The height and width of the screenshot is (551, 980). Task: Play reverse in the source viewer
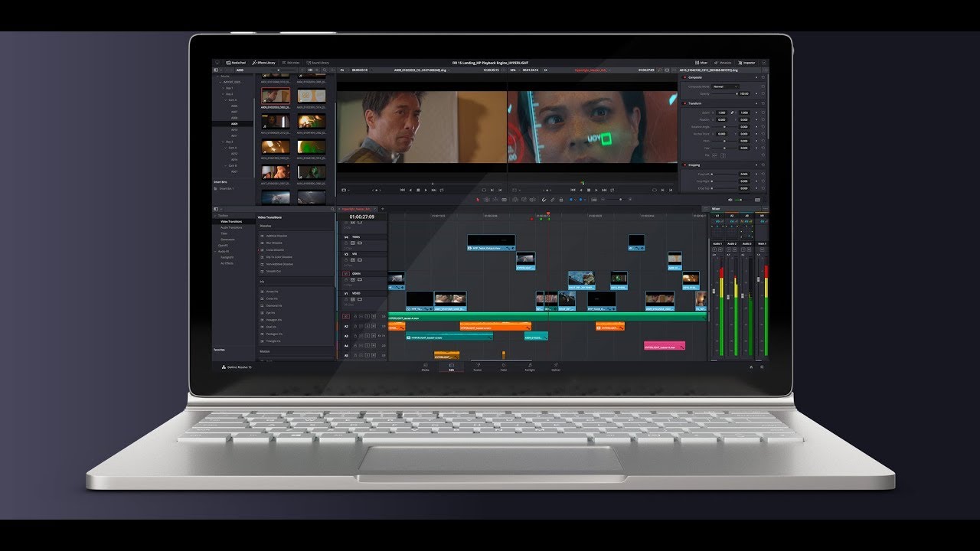410,190
